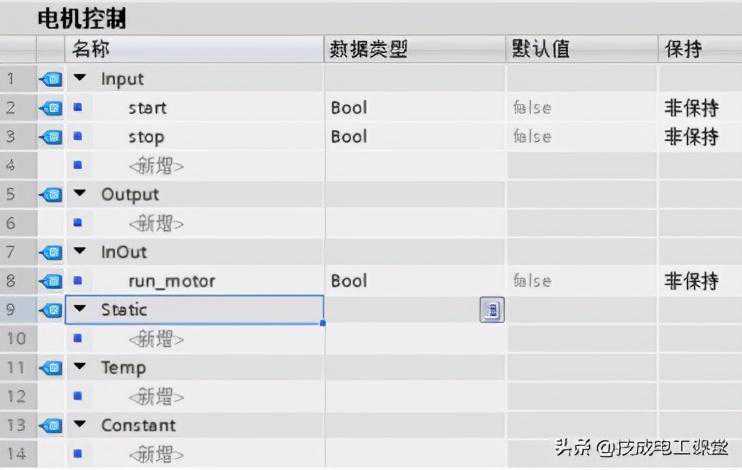Screen dimensions: 742x470
Task: Select the start variable name cell
Action: 147,108
